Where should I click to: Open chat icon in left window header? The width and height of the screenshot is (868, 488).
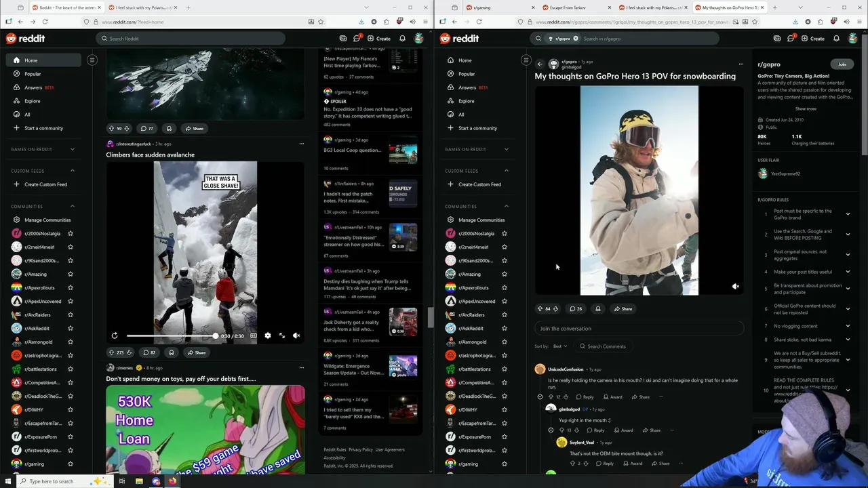pyautogui.click(x=357, y=39)
